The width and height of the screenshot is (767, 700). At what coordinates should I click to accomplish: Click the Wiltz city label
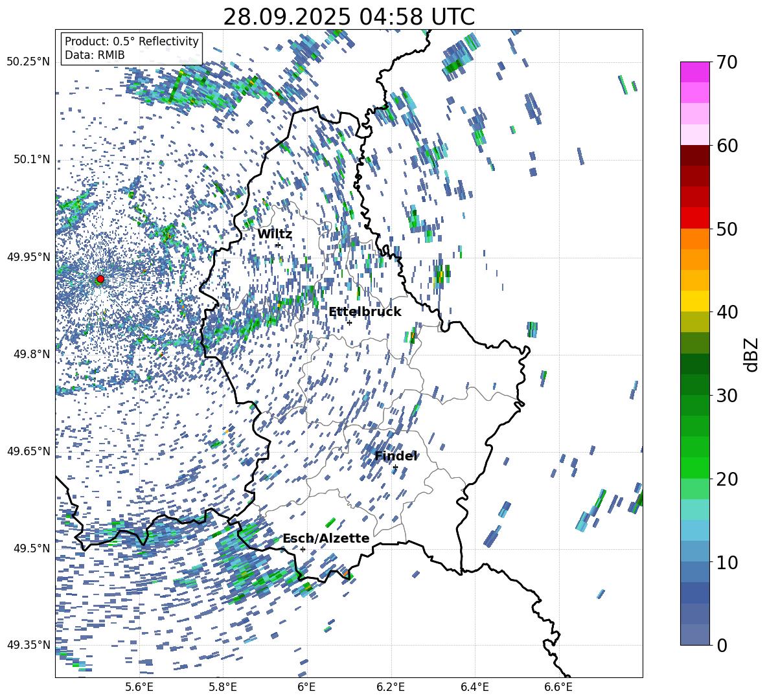275,234
